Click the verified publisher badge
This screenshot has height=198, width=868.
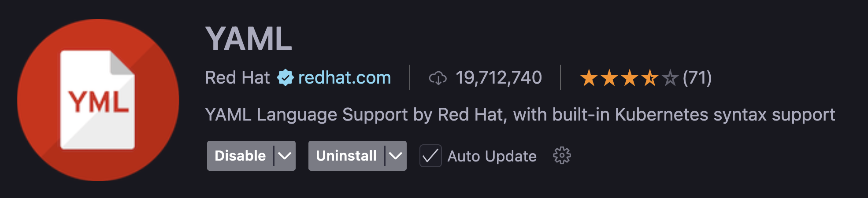pyautogui.click(x=285, y=78)
